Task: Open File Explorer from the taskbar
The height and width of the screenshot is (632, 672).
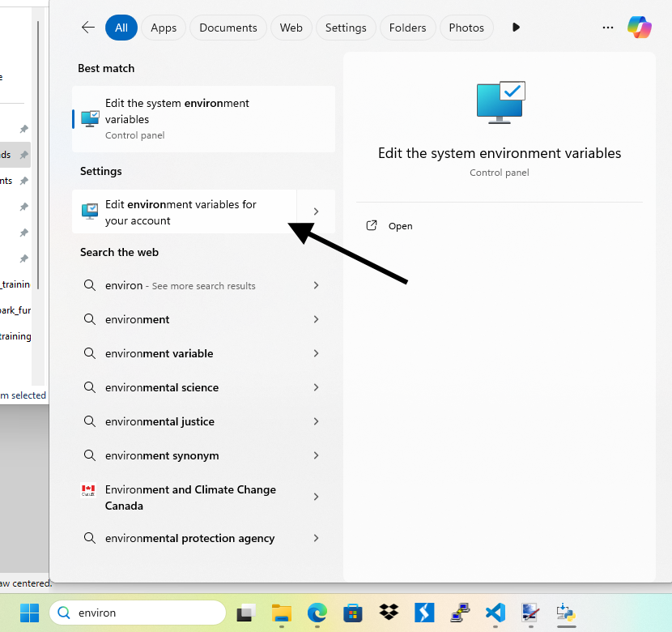Action: 281,613
